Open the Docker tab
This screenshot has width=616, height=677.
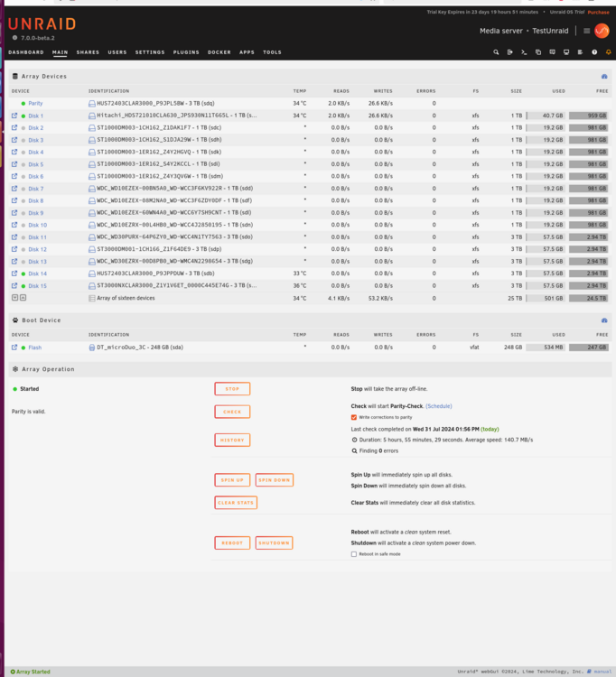(219, 52)
